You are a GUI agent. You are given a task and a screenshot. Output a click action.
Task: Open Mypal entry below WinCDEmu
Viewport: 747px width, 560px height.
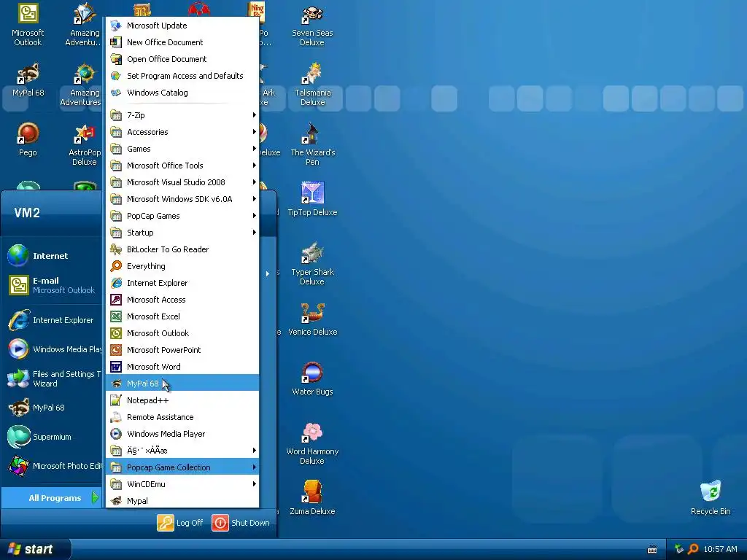(182, 500)
